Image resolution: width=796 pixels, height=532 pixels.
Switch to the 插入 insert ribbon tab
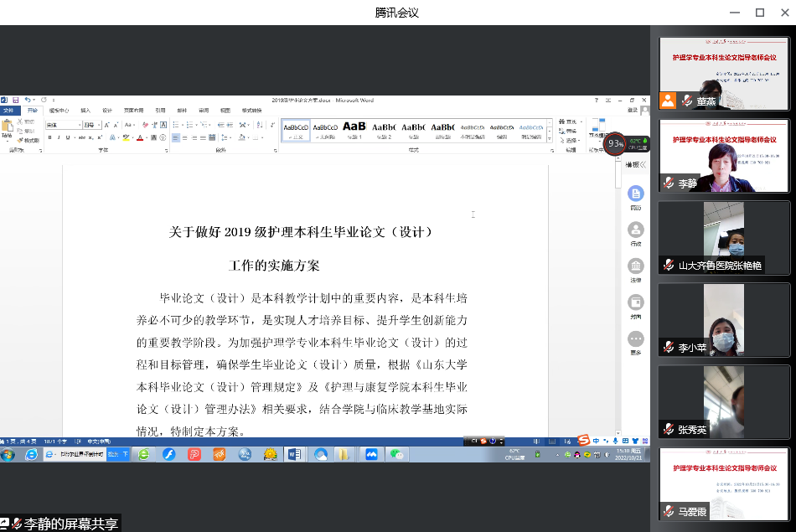tap(85, 110)
